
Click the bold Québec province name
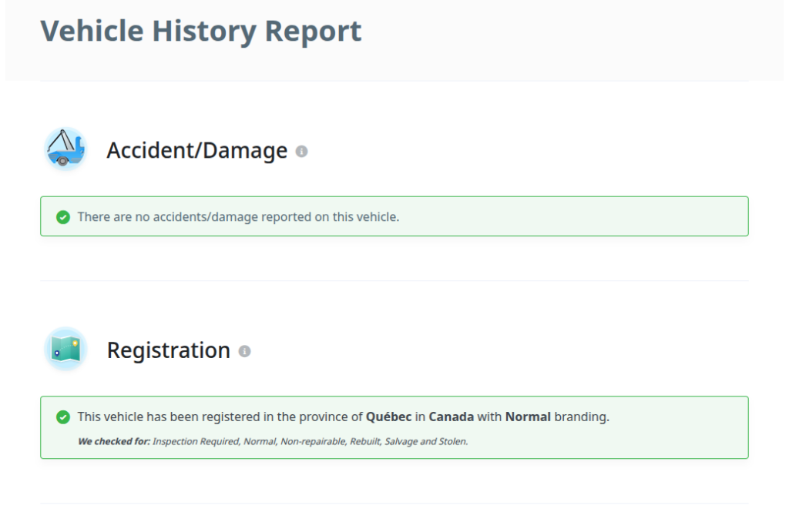388,417
